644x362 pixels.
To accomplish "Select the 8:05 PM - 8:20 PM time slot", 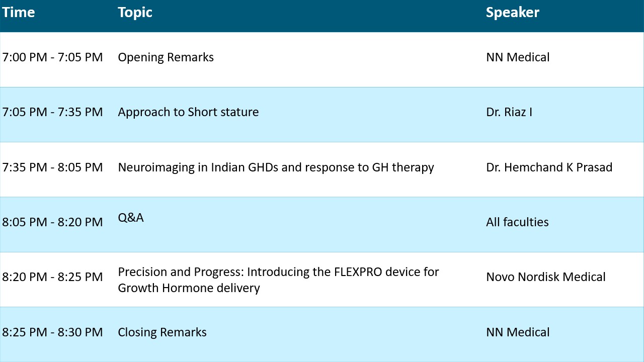I will pyautogui.click(x=52, y=222).
